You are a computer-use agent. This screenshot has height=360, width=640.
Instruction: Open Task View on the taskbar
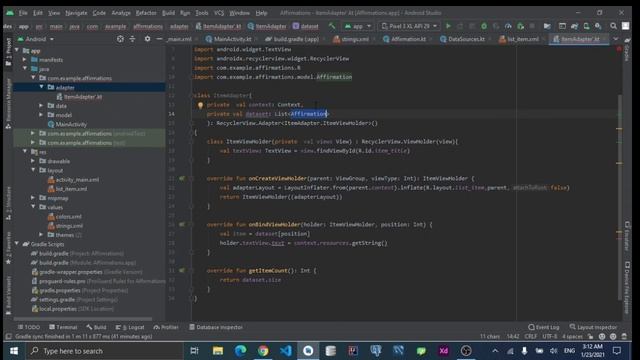[194, 351]
